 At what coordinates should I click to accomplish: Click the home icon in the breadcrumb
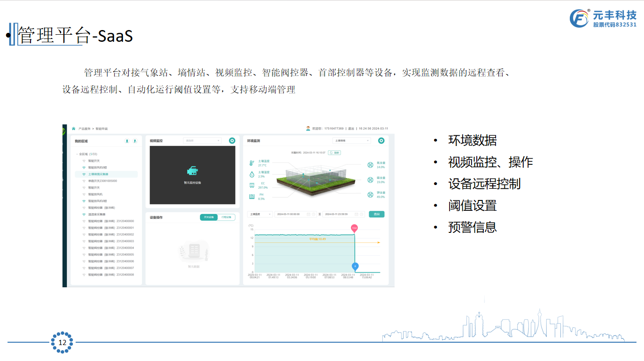click(x=74, y=128)
